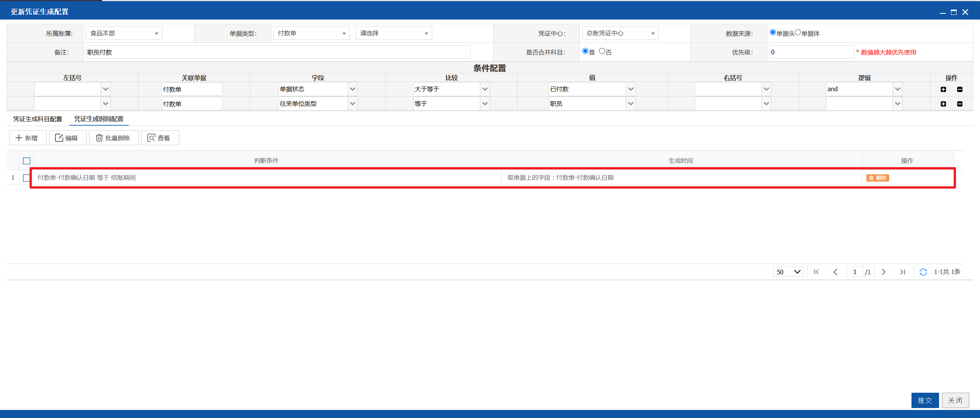Screen dimensions: 980x418
Task: Check the row 1 checkbox in time table
Action: [26, 178]
